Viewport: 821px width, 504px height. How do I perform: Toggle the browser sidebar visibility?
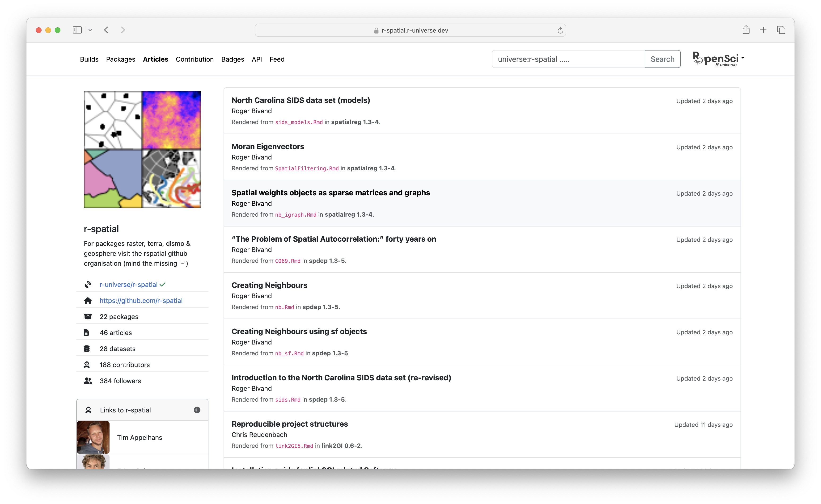[x=77, y=30]
